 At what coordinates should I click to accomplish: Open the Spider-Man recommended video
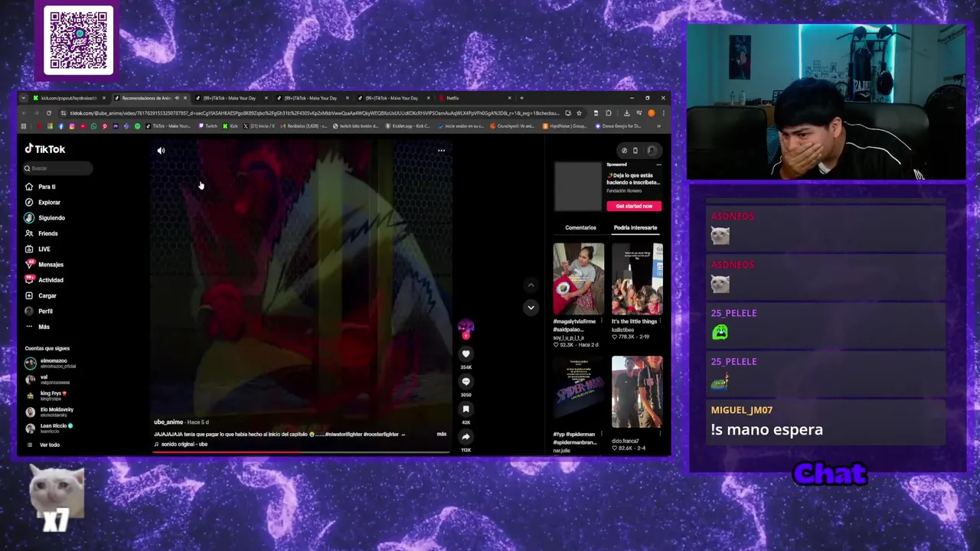(579, 392)
